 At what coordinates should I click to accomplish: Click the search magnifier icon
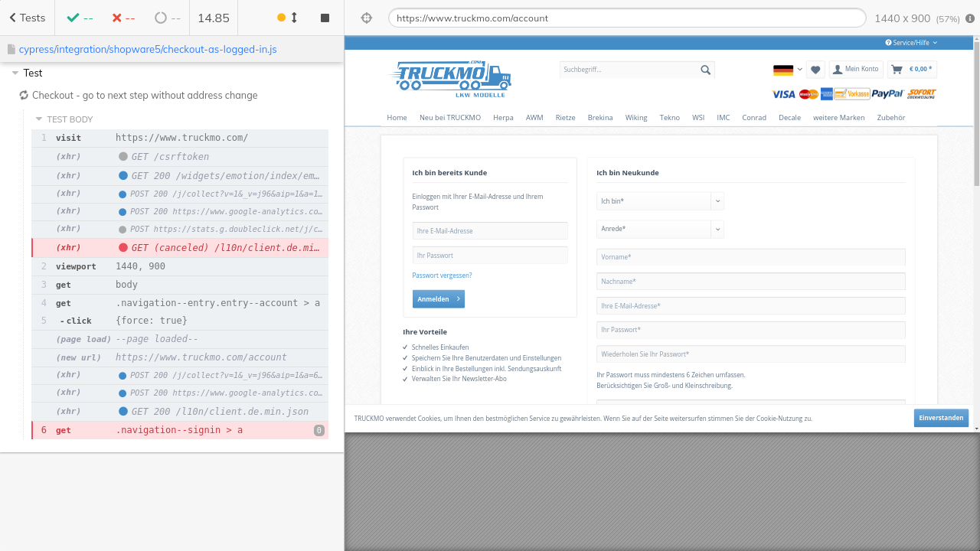pos(705,70)
